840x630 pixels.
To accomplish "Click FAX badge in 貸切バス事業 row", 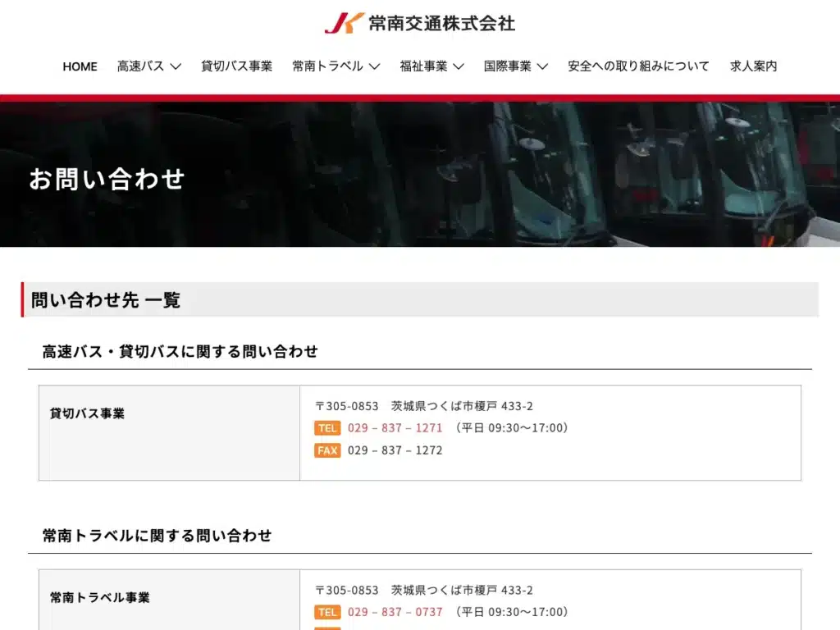I will (x=327, y=450).
